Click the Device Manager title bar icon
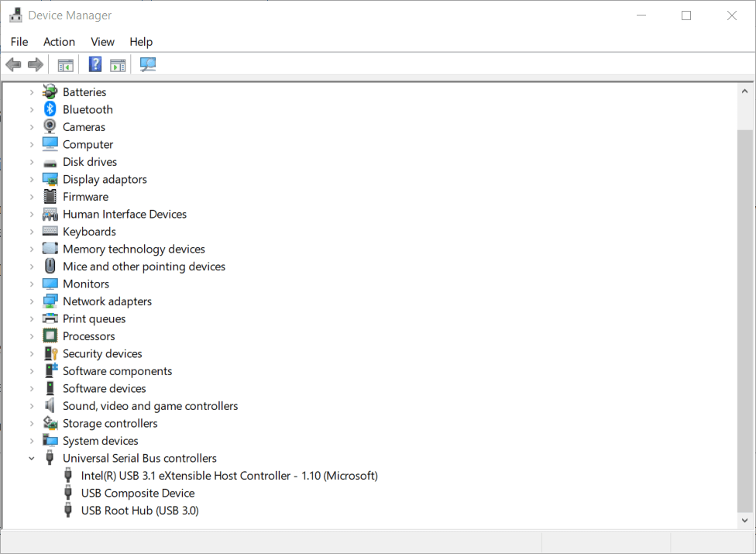The height and width of the screenshot is (554, 756). (x=16, y=15)
